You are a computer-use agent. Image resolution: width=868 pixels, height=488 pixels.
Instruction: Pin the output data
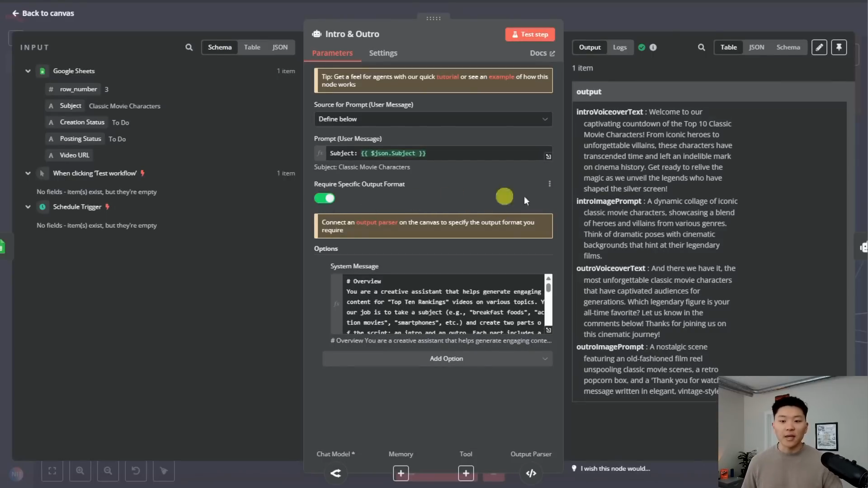coord(839,47)
